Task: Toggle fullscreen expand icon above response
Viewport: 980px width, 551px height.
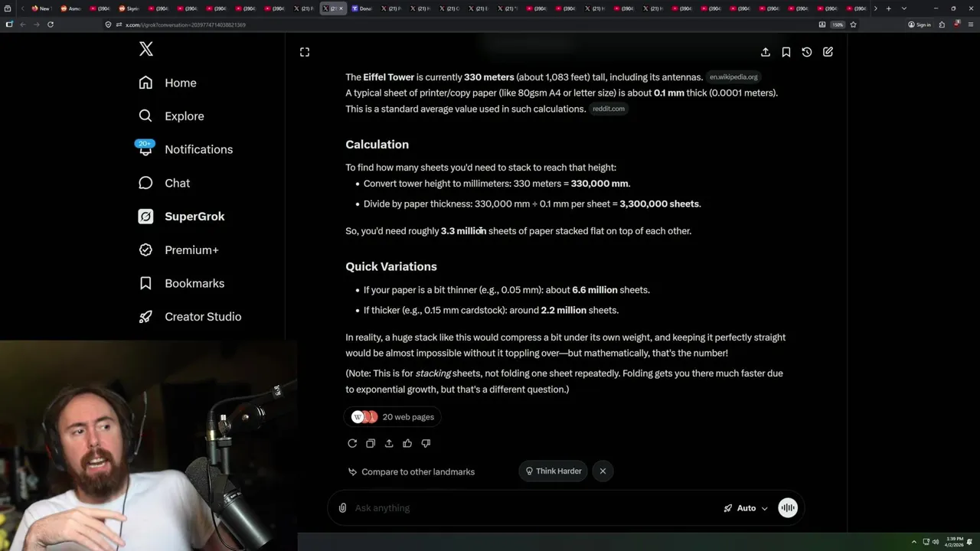Action: point(305,52)
